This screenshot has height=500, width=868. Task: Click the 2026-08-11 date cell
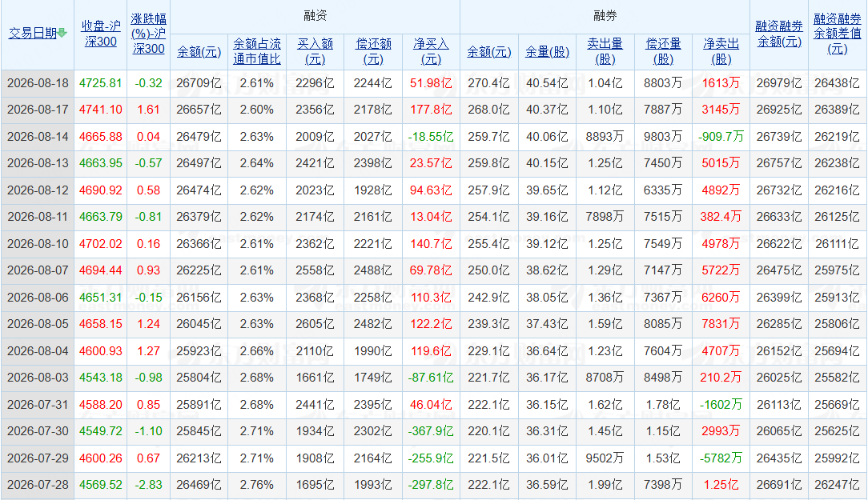38,217
